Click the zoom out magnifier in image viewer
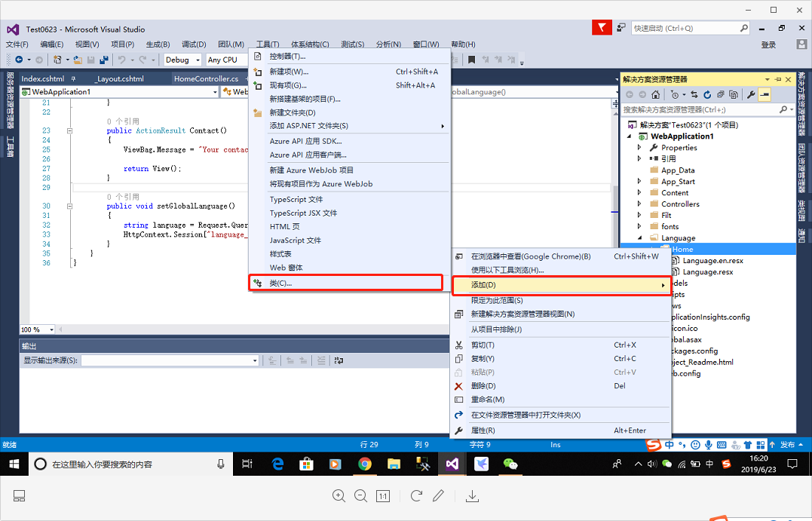 [x=361, y=496]
